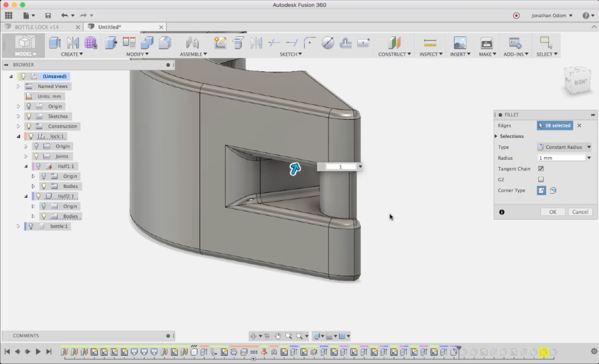Image resolution: width=599 pixels, height=364 pixels.
Task: Toggle visibility lightbulb of bottle:1
Action: pyautogui.click(x=31, y=226)
